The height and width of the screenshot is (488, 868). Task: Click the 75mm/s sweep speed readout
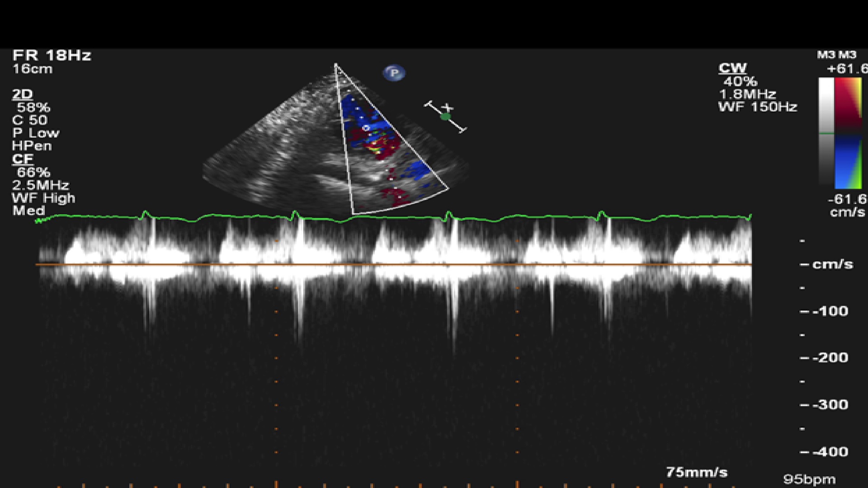[x=697, y=472]
